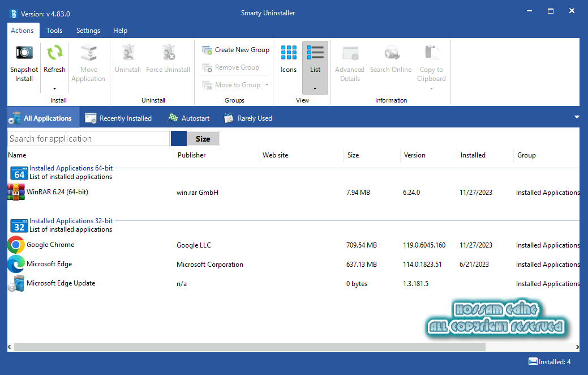Click the Move Application icon
This screenshot has width=588, height=375.
[x=88, y=53]
